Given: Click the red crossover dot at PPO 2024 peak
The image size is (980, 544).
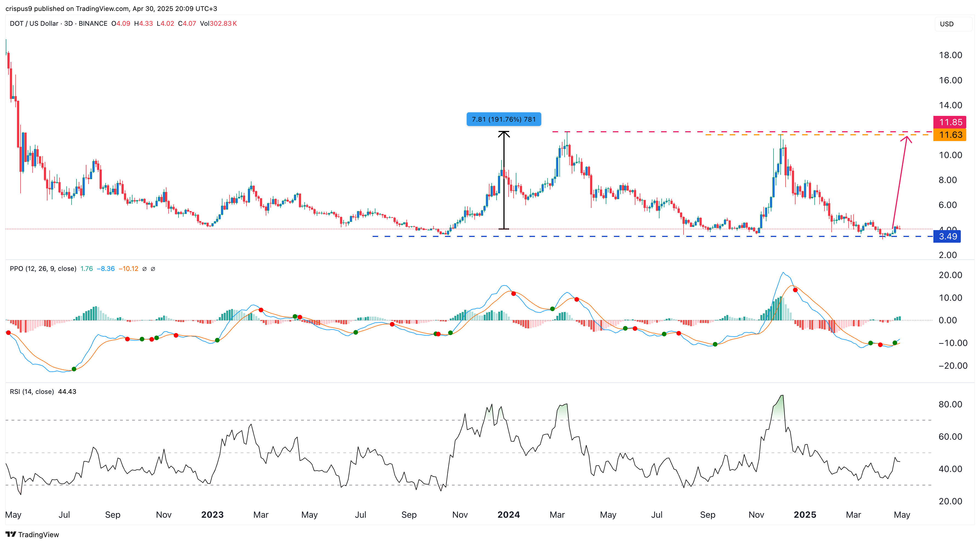Looking at the screenshot, I should point(514,293).
